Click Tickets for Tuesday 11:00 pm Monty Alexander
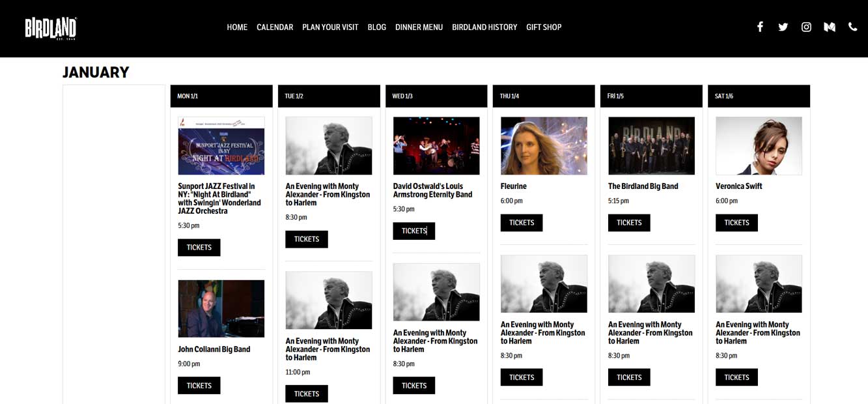Image resolution: width=868 pixels, height=404 pixels. (x=307, y=394)
